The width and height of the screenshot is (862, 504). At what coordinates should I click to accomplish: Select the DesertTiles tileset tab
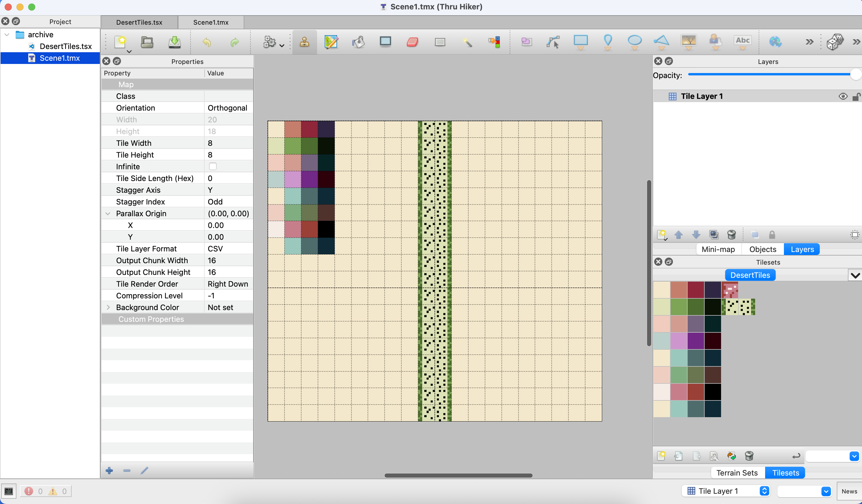click(x=750, y=275)
